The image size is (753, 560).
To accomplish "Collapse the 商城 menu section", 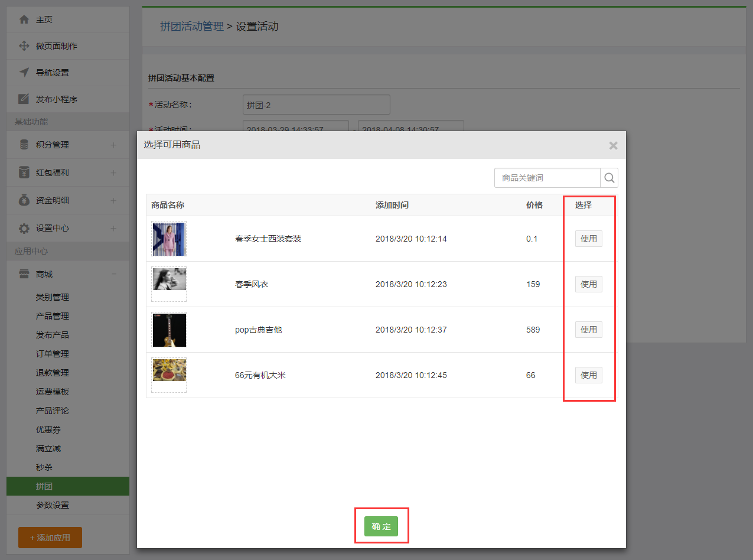I will (x=113, y=274).
